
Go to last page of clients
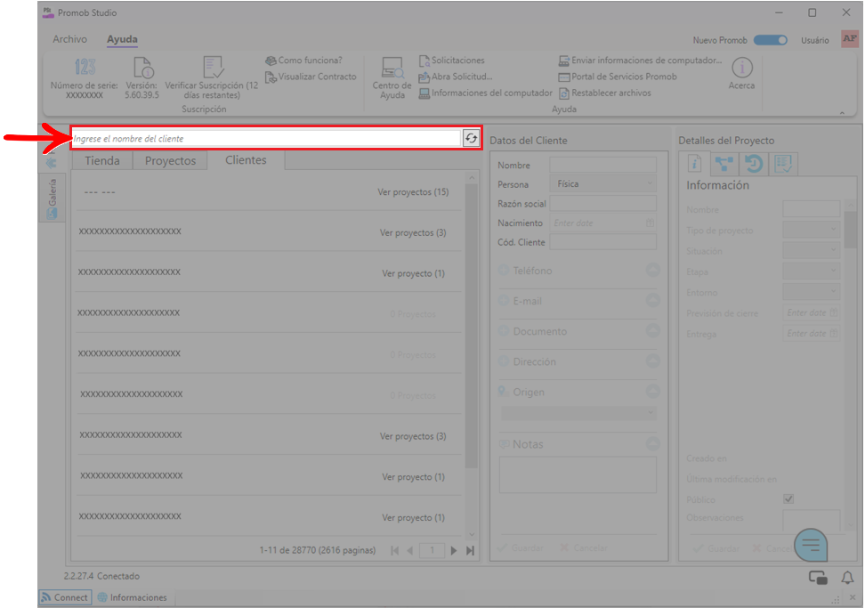(470, 550)
